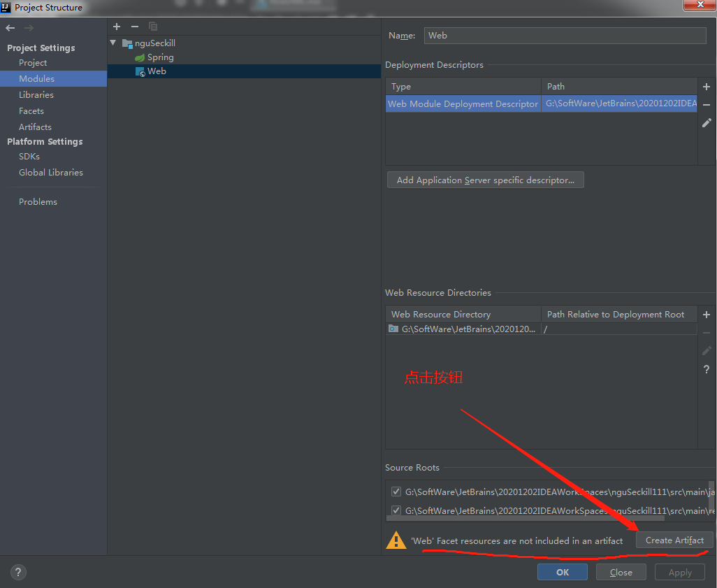The height and width of the screenshot is (588, 717).
Task: Click the Type column header
Action: pos(463,87)
